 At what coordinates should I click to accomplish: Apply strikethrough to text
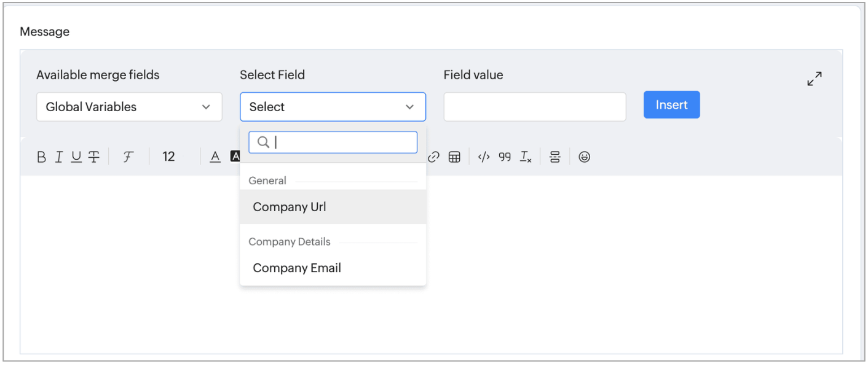(x=93, y=157)
